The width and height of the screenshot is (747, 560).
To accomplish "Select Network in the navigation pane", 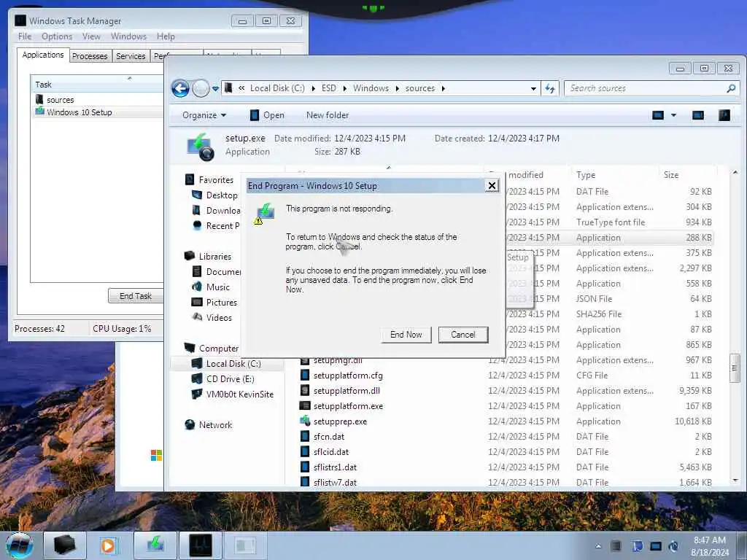I will (x=215, y=425).
